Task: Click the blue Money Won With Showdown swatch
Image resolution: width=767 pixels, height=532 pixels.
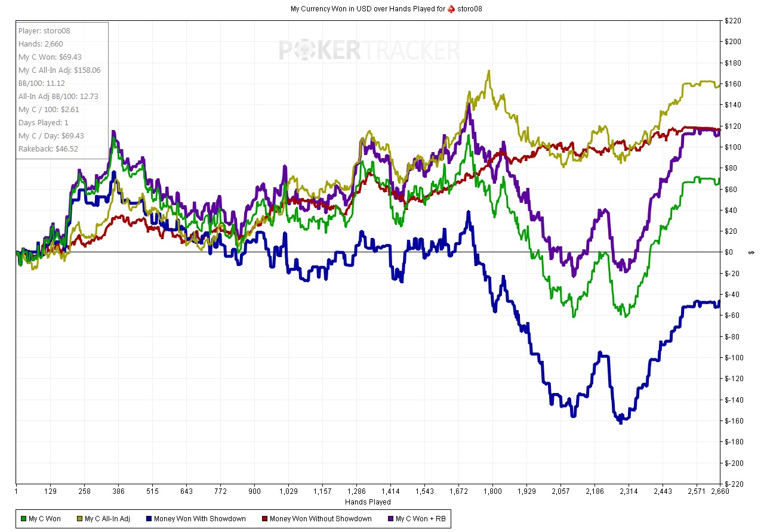Action: coord(149,519)
